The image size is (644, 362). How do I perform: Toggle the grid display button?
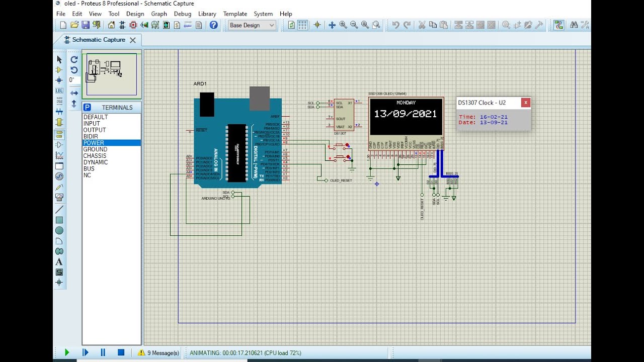tap(302, 25)
